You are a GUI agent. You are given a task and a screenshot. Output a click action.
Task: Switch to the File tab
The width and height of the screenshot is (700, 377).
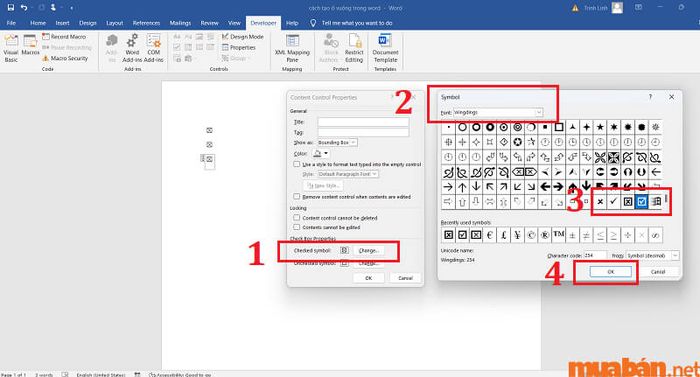coord(11,23)
